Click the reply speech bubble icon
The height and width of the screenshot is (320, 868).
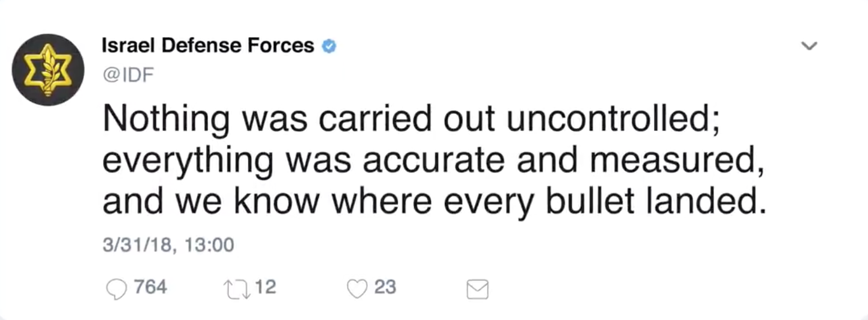[x=116, y=289]
